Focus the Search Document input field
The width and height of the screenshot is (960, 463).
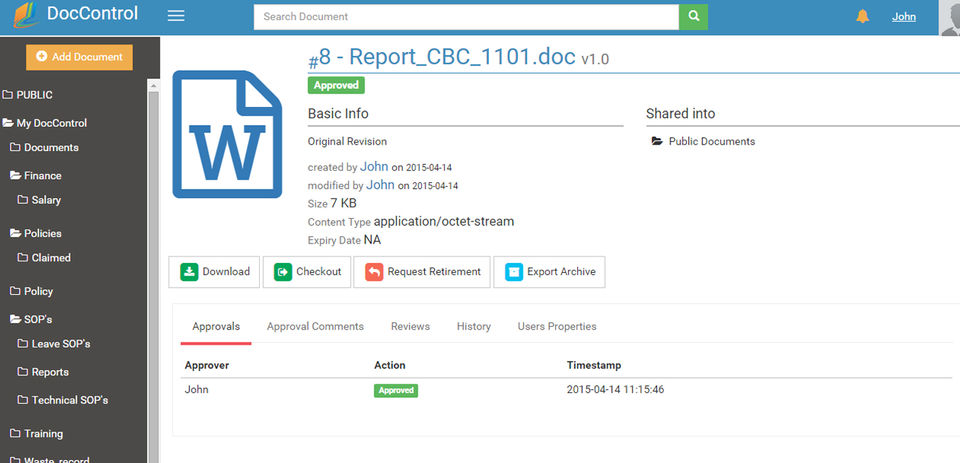click(467, 17)
